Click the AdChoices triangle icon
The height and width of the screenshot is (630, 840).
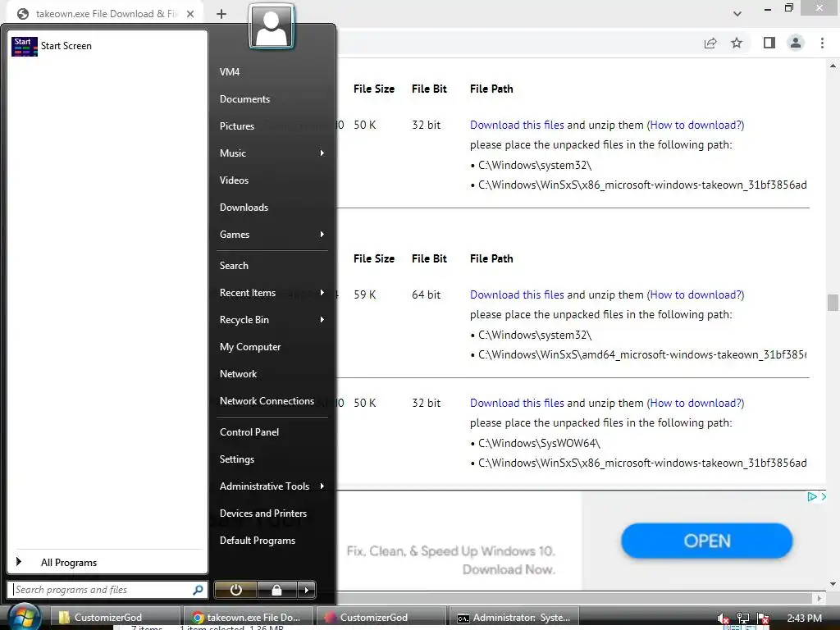click(811, 496)
